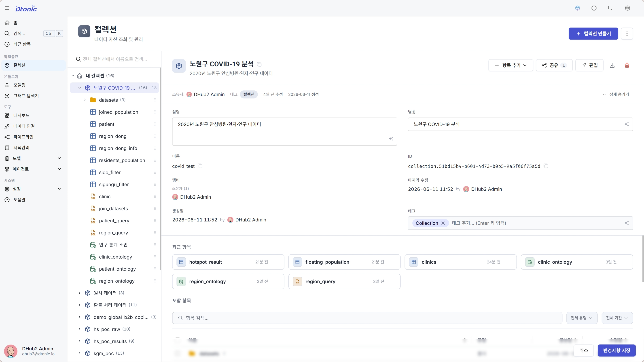
Task: Click the monitor display icon in top bar
Action: pyautogui.click(x=611, y=8)
